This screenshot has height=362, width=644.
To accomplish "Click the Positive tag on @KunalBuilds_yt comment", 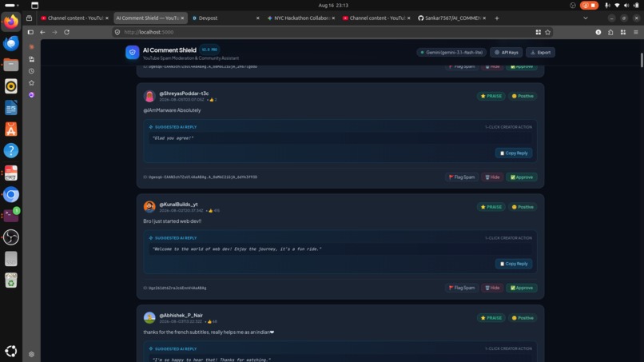I will tap(523, 207).
